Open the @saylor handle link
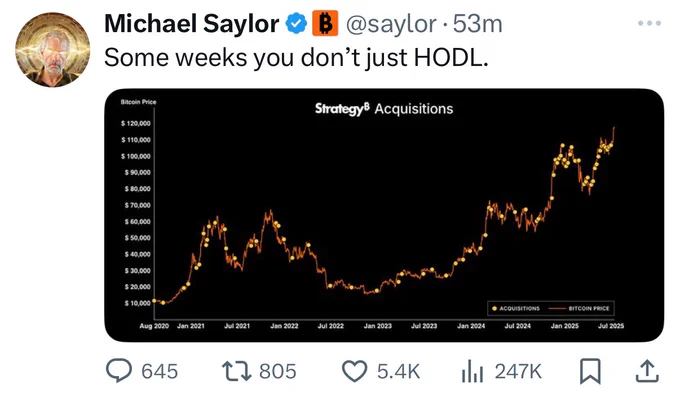This screenshot has width=680, height=402. pyautogui.click(x=391, y=24)
